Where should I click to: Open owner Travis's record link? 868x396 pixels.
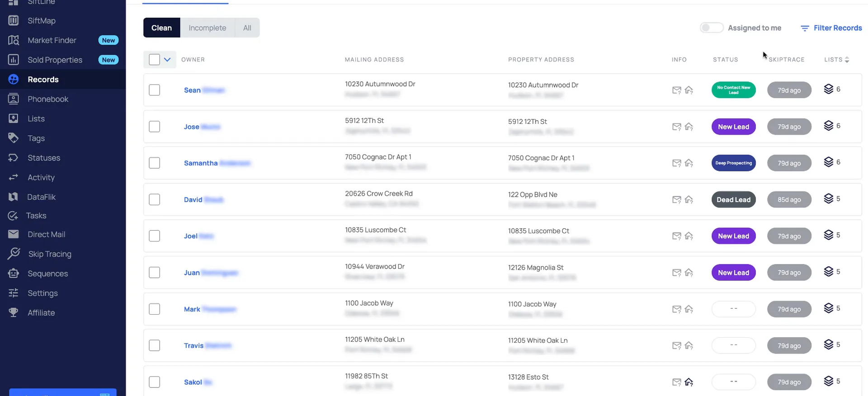click(208, 345)
